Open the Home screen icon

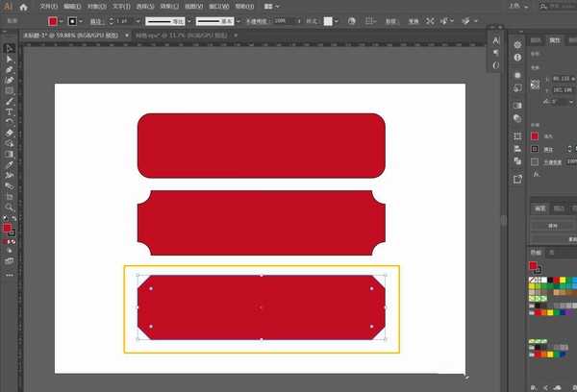click(23, 7)
